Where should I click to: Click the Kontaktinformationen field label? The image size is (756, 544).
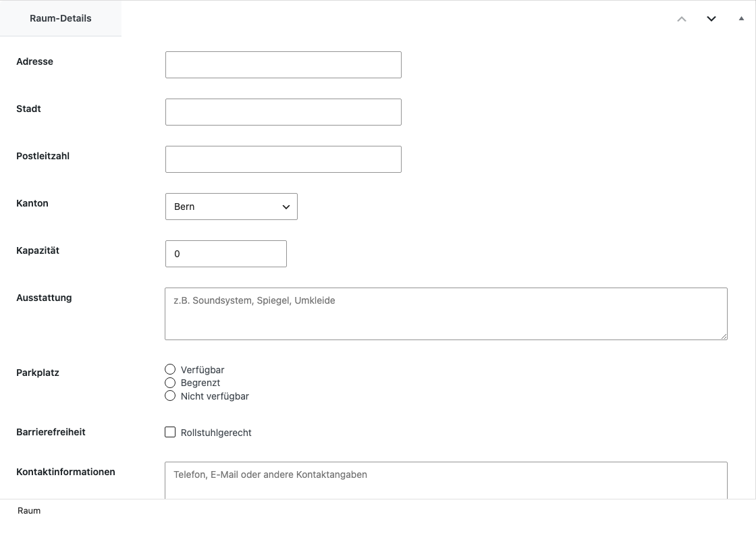pyautogui.click(x=65, y=472)
